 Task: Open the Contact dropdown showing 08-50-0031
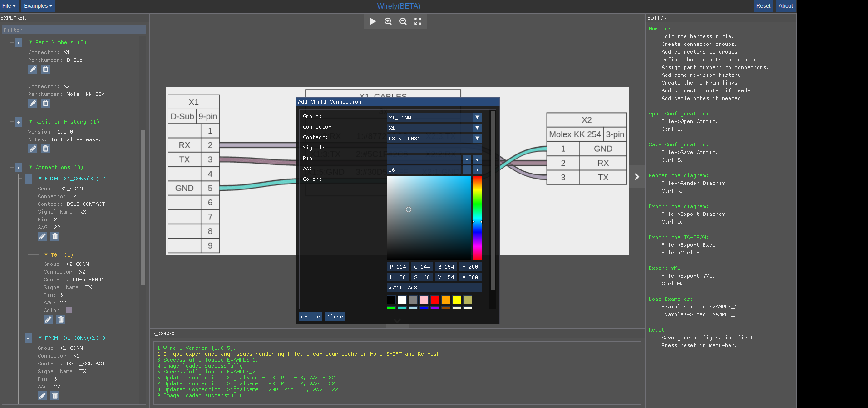[434, 138]
